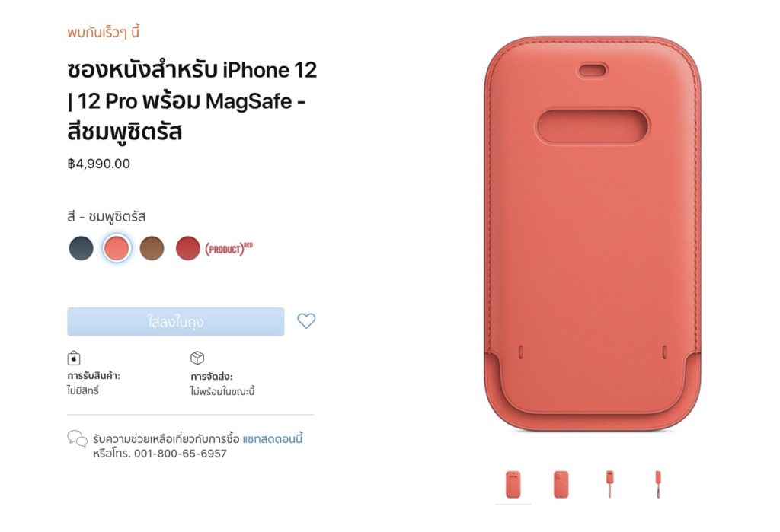The height and width of the screenshot is (532, 780).
Task: View fourth thumbnail side view
Action: pyautogui.click(x=658, y=484)
